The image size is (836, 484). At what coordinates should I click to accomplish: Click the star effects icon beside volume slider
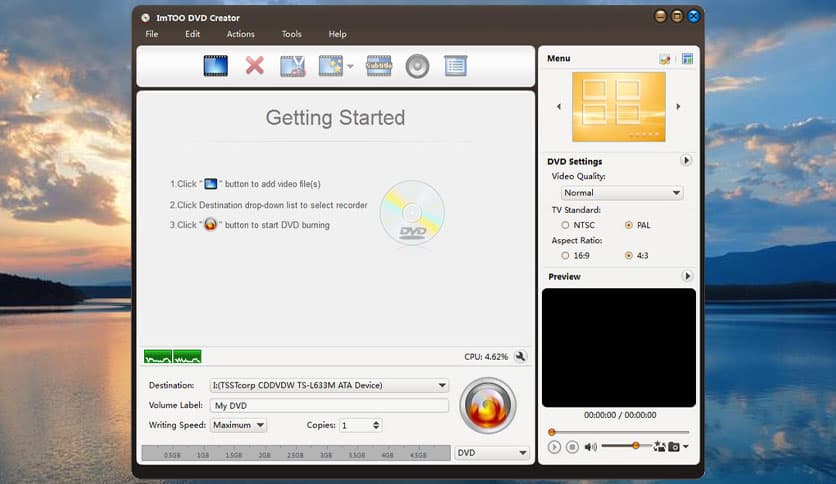click(x=660, y=447)
